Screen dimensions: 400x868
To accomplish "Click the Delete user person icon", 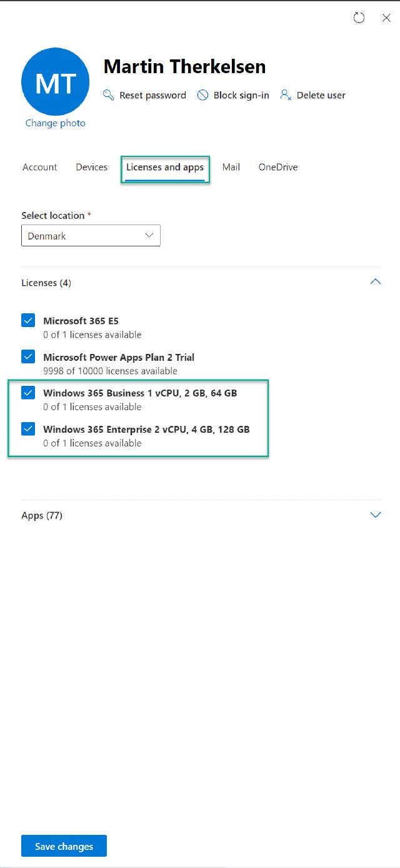I will [286, 95].
